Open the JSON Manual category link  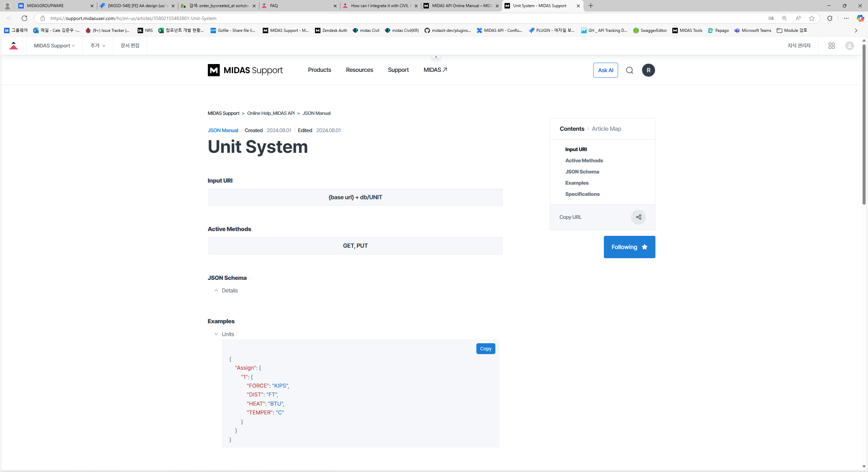click(x=223, y=130)
